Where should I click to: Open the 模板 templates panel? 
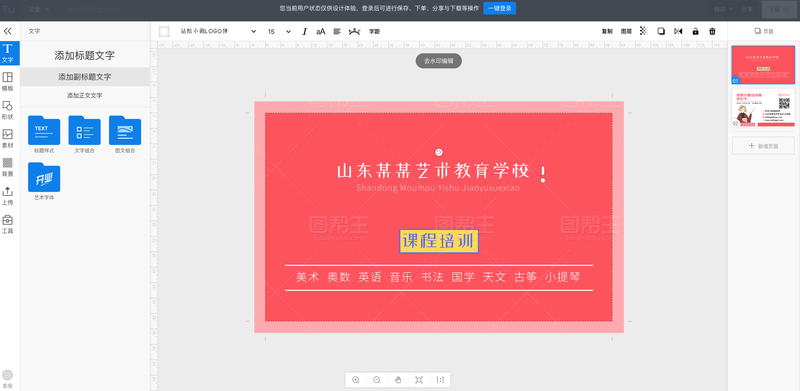[x=8, y=81]
